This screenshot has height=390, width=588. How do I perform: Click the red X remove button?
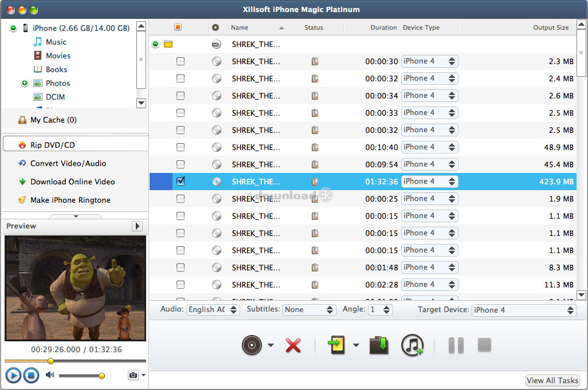(x=293, y=345)
